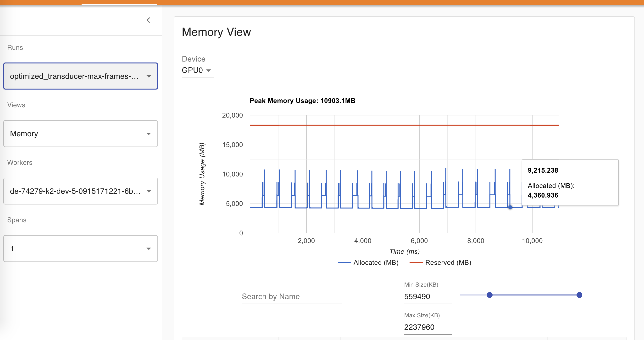Open the Views dropdown showing Memory
This screenshot has width=644, height=340.
(75, 134)
